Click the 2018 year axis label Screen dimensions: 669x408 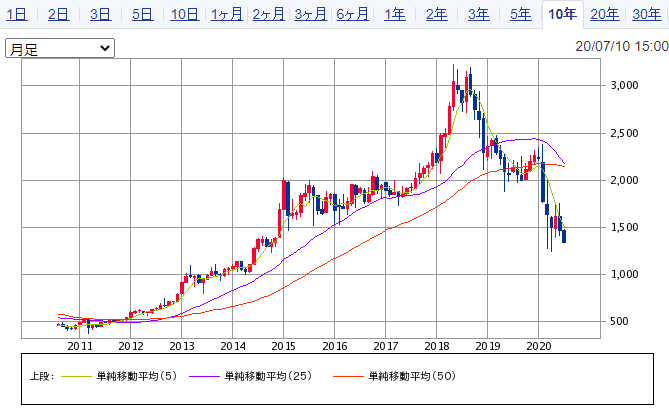coord(437,346)
